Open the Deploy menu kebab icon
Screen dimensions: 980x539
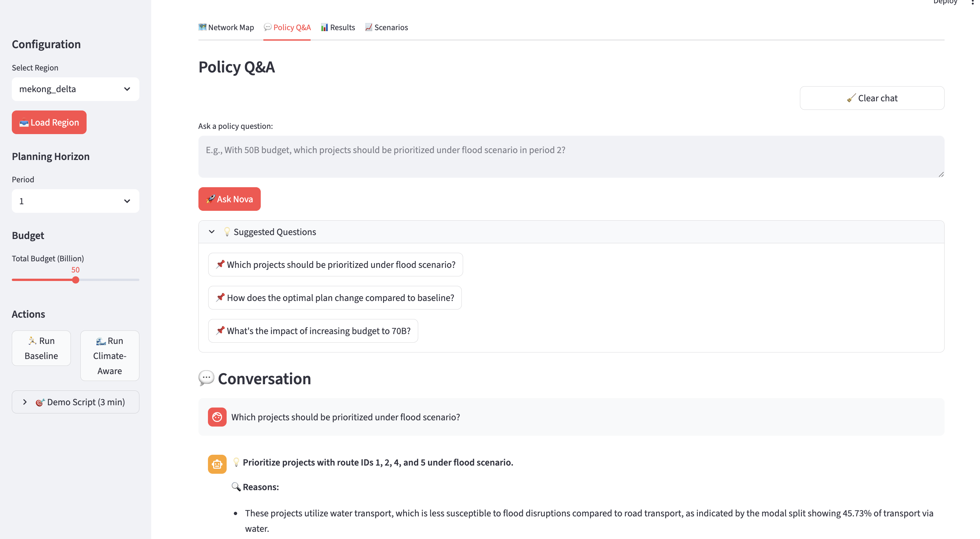click(972, 2)
